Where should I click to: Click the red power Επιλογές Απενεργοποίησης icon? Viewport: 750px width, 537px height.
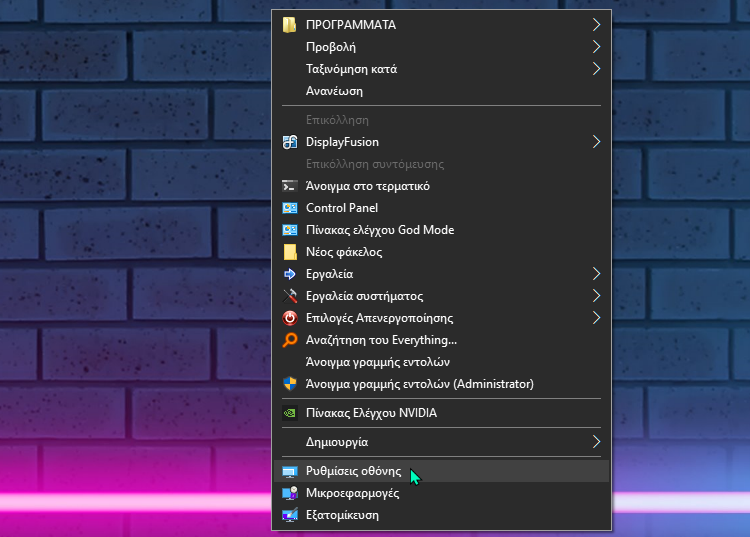click(x=290, y=318)
